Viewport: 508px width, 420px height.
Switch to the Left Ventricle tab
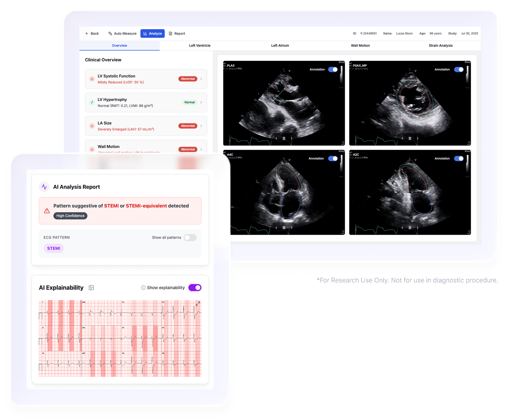pos(200,45)
